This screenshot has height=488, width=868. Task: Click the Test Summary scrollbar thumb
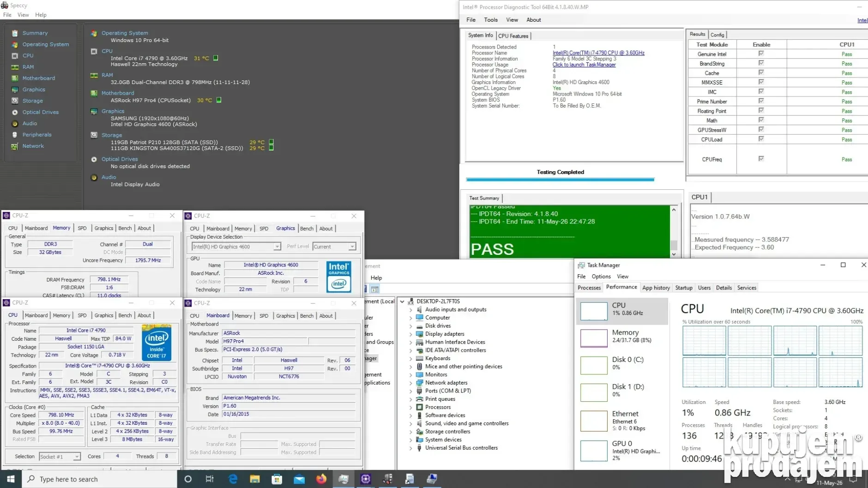(x=674, y=245)
